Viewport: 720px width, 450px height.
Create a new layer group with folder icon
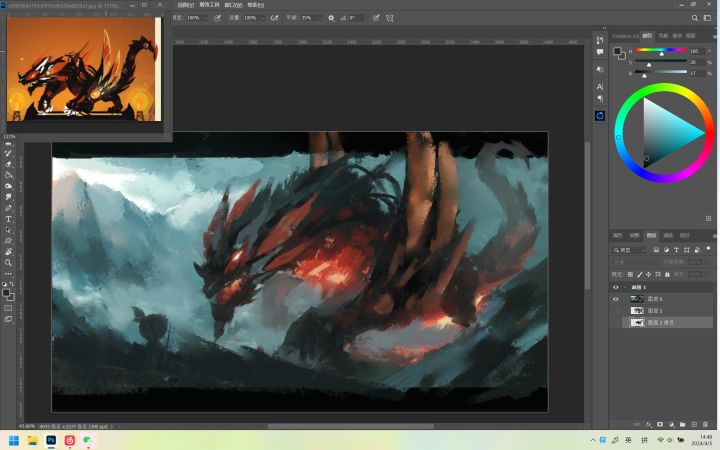coord(683,424)
